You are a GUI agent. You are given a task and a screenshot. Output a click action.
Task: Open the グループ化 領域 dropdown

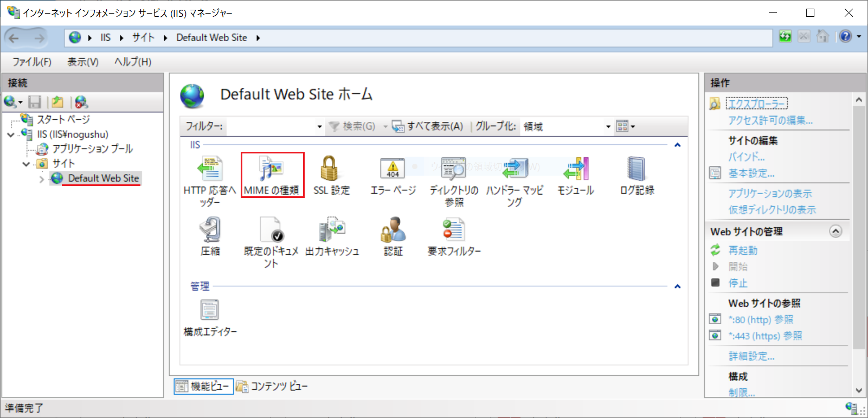tap(608, 126)
